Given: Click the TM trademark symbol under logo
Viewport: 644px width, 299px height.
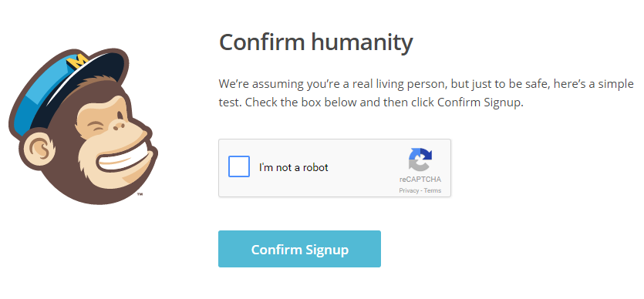Looking at the screenshot, I should [140, 193].
